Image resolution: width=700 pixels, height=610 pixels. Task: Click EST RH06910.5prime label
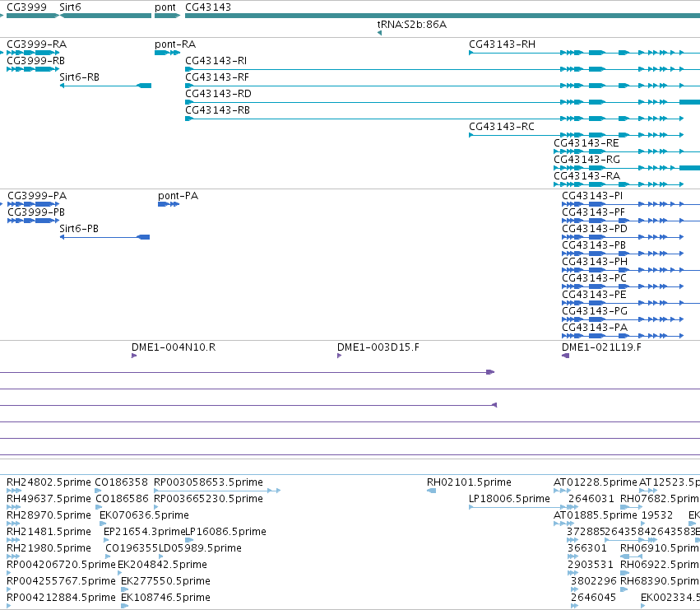pos(660,549)
